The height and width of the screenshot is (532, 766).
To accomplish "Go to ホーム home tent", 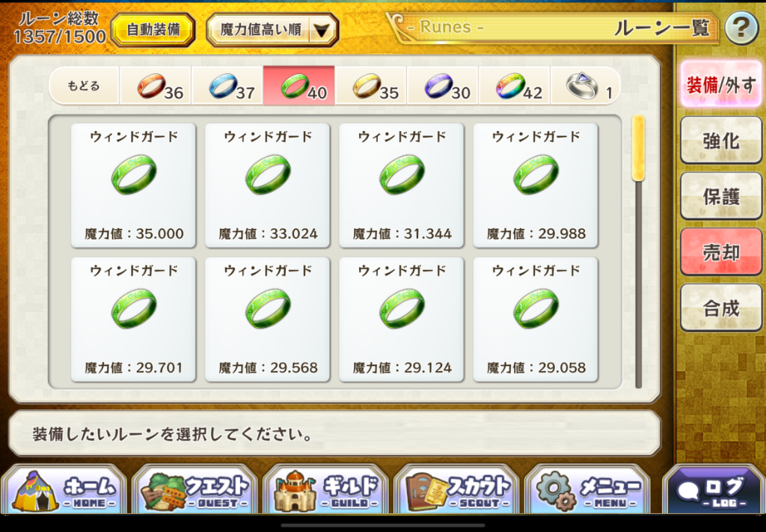I will 64,490.
